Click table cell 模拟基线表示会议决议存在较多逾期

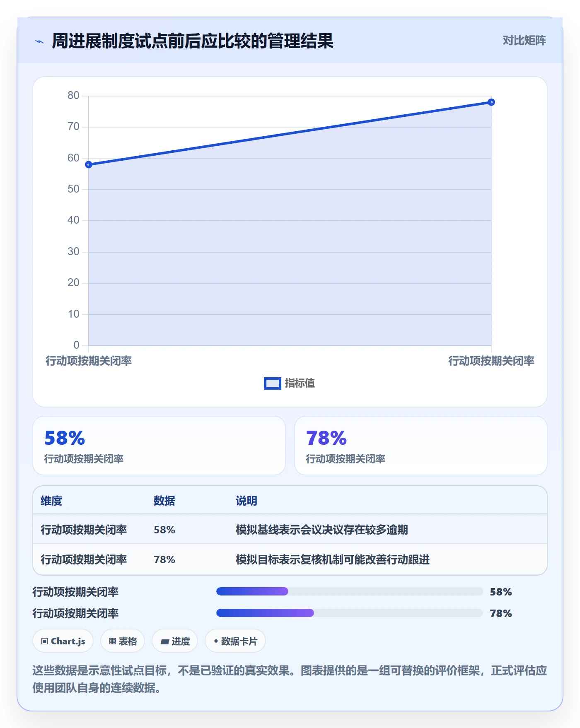click(x=322, y=530)
